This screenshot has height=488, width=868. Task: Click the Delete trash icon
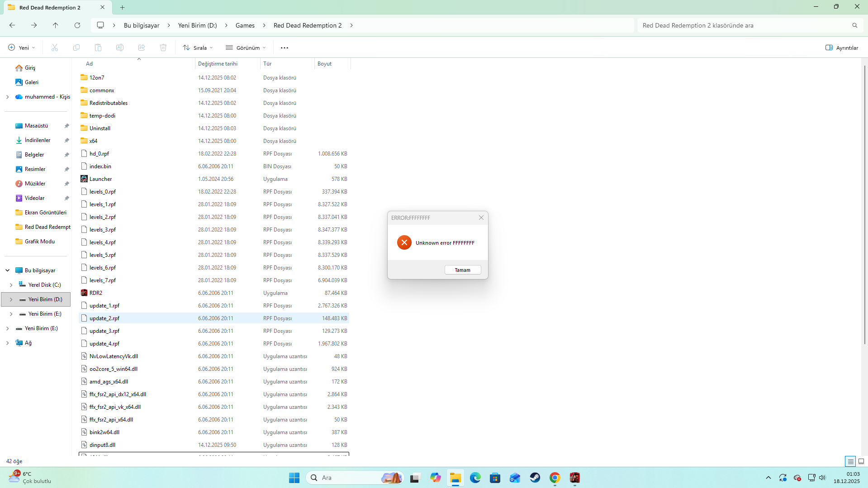[163, 47]
